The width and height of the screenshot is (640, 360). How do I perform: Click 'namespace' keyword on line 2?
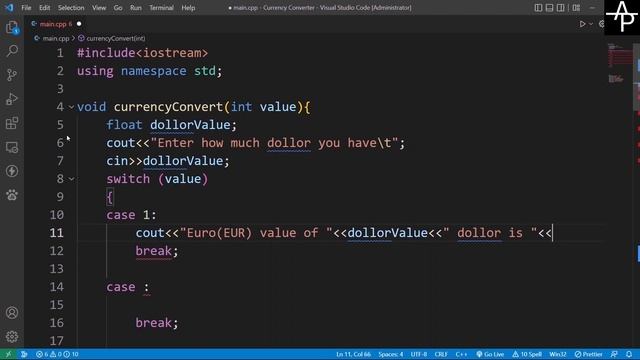[x=153, y=71]
